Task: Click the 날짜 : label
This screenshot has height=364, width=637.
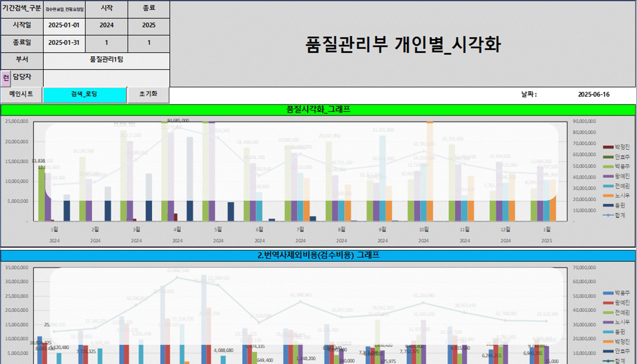Action: click(529, 95)
